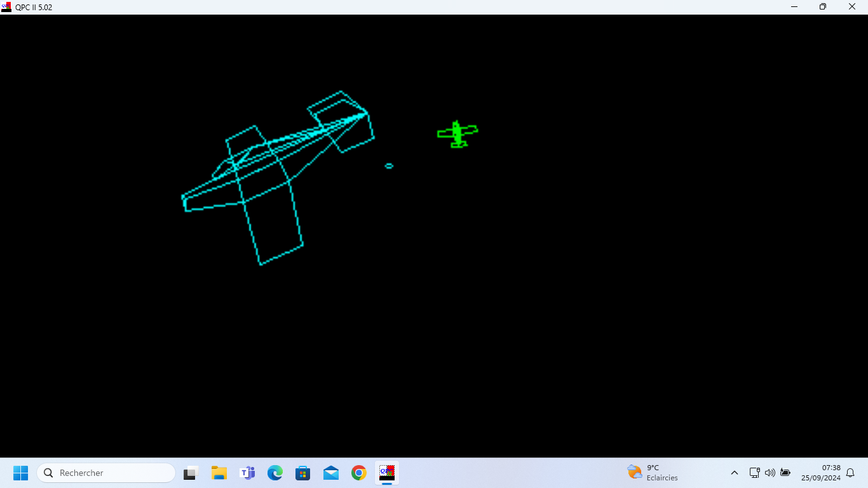Minimize the QPC II window
Viewport: 868px width, 488px height.
coord(794,7)
